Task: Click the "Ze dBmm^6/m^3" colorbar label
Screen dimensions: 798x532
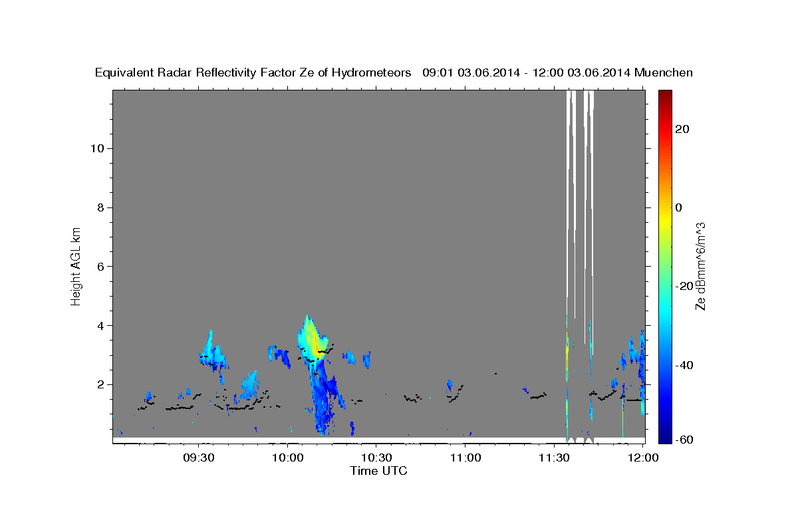Action: pyautogui.click(x=700, y=266)
